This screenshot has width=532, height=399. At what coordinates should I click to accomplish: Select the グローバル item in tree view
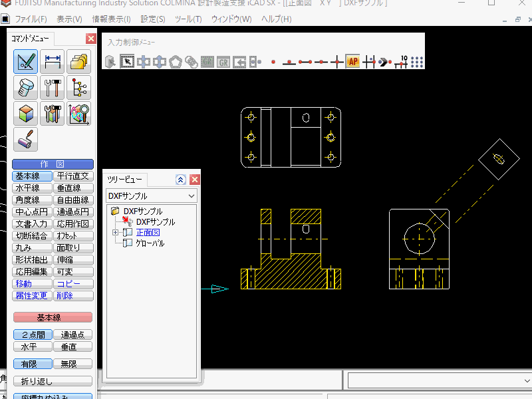[150, 243]
